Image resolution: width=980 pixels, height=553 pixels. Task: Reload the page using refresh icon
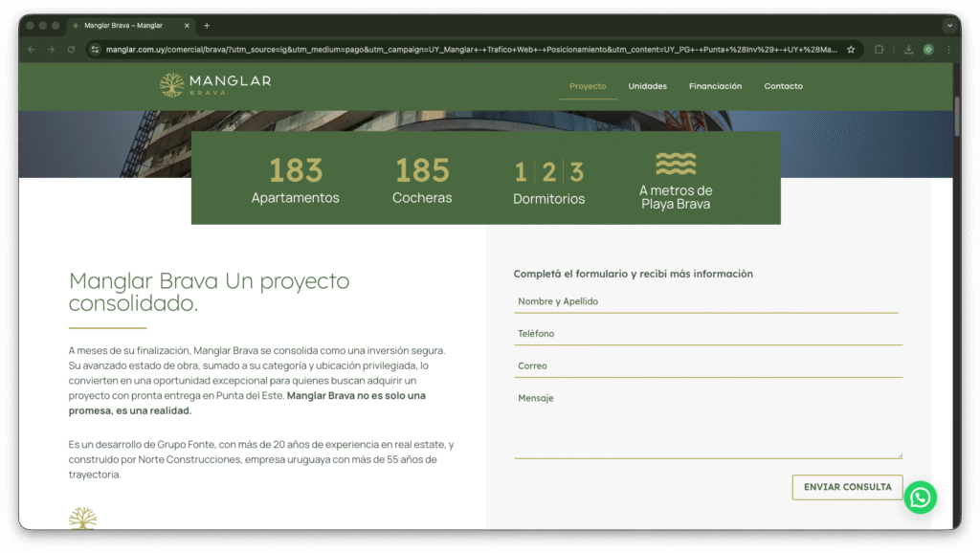tap(71, 50)
